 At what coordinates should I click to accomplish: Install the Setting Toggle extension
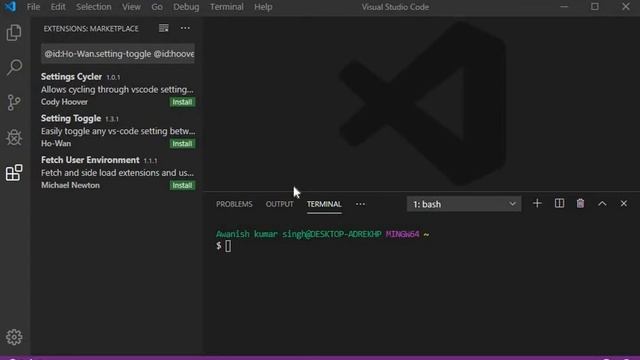[x=182, y=144]
